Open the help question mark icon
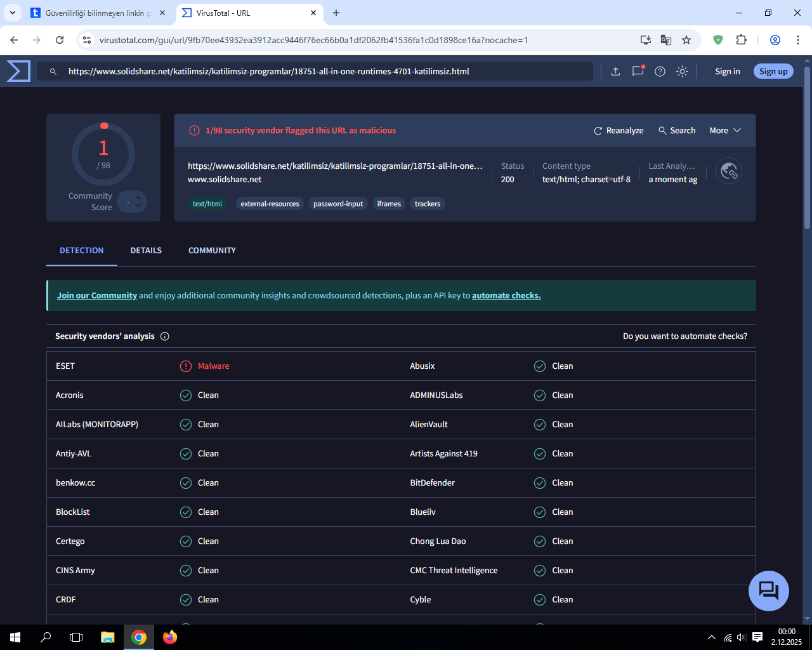The height and width of the screenshot is (650, 812). [660, 72]
